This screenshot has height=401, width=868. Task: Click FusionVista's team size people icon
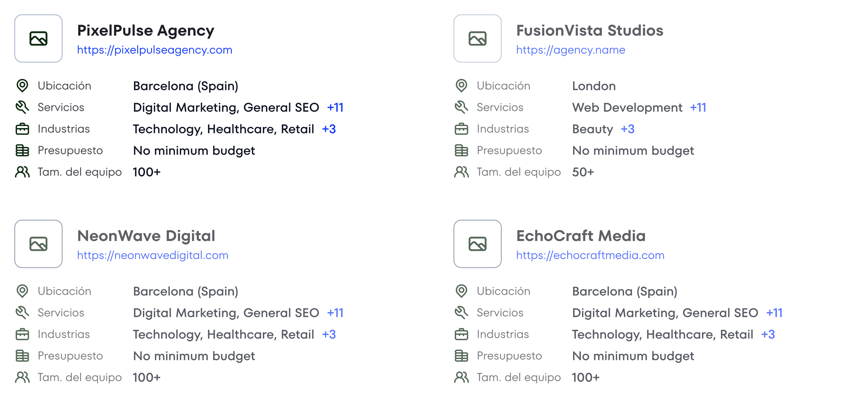pos(461,172)
